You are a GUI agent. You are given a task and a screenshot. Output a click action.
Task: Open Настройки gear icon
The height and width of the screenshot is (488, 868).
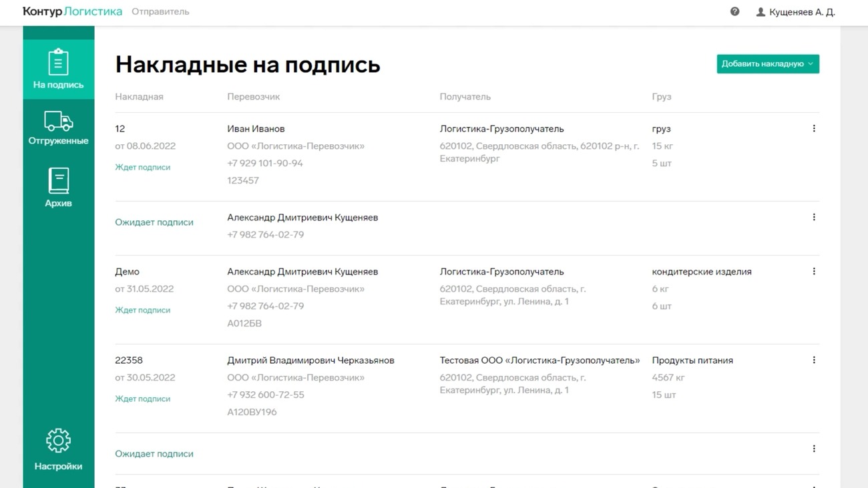(58, 441)
